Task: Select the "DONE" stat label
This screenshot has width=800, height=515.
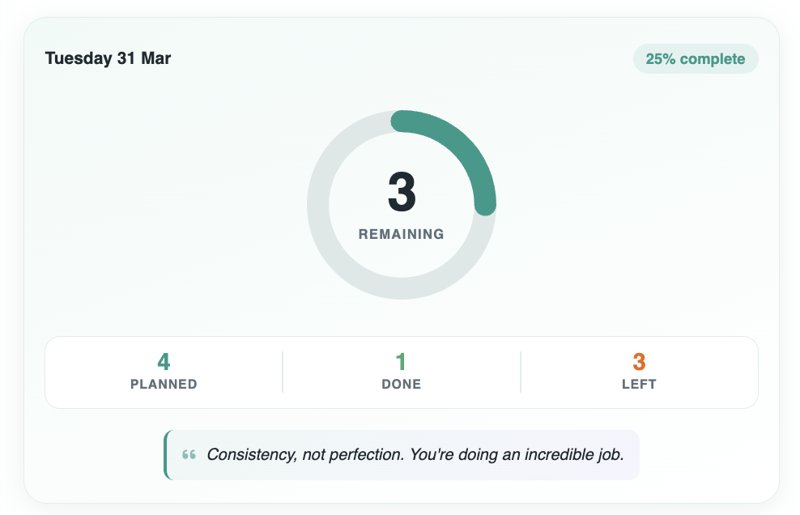Action: coord(401,384)
